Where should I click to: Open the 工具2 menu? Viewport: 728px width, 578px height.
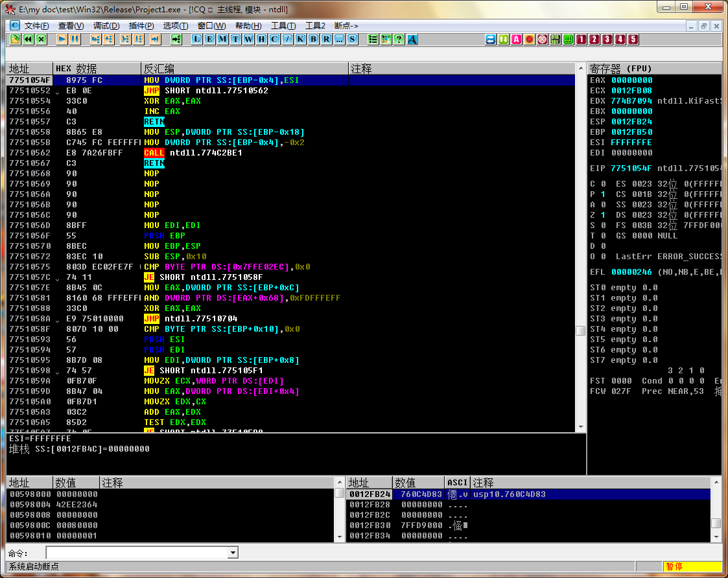[x=315, y=25]
